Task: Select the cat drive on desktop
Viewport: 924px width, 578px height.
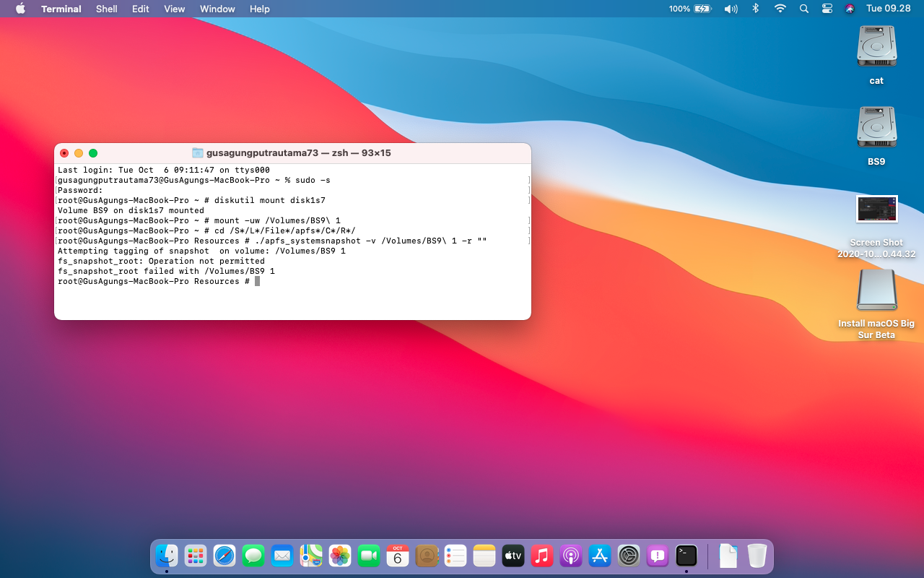Action: click(876, 47)
